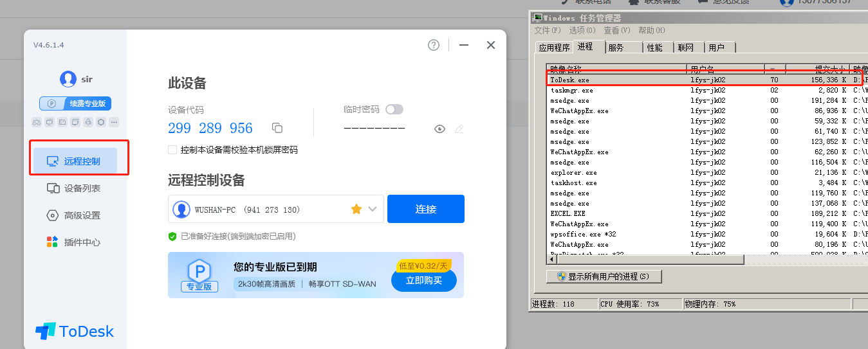The height and width of the screenshot is (349, 868).
Task: Open the 文件(F) menu in Task Manager
Action: coord(548,30)
